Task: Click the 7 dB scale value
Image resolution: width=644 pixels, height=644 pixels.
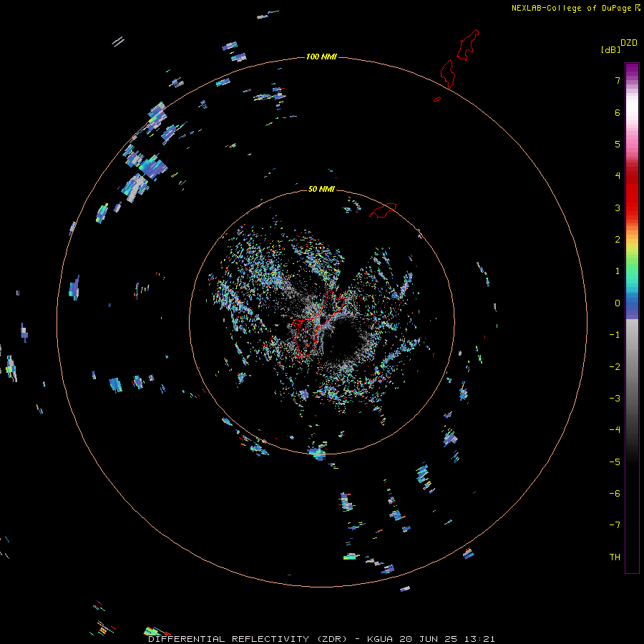Action: pyautogui.click(x=618, y=80)
